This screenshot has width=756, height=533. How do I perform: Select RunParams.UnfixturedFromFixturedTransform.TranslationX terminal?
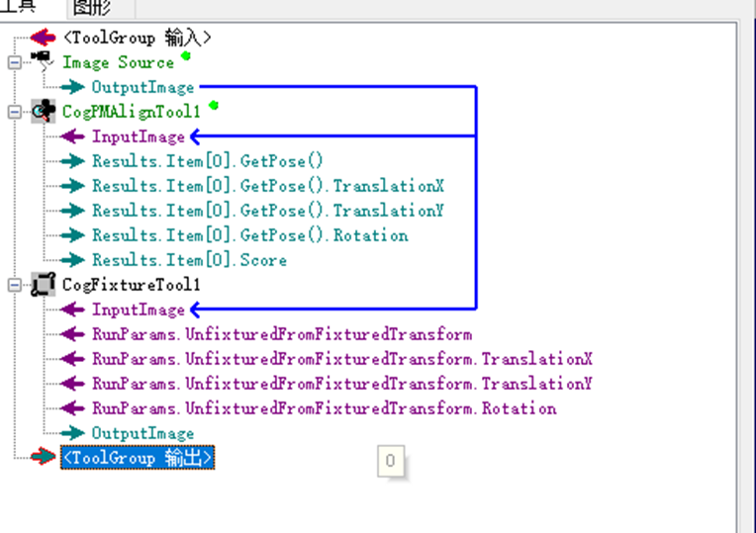342,359
